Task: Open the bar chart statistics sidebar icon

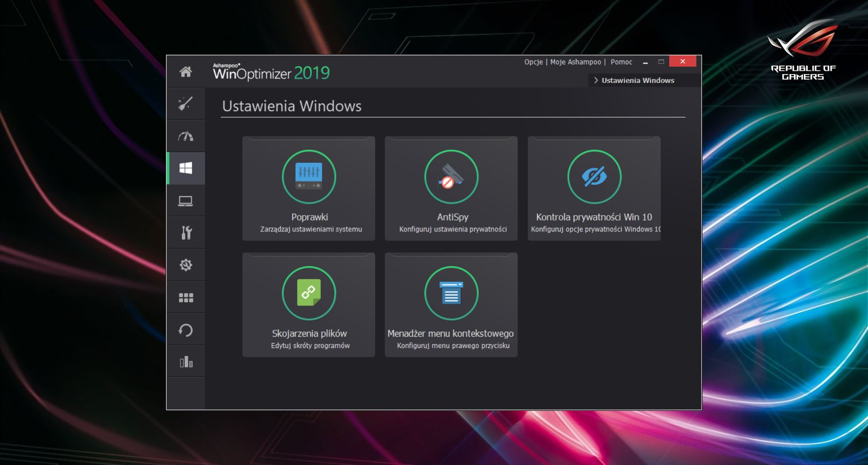Action: pyautogui.click(x=186, y=362)
